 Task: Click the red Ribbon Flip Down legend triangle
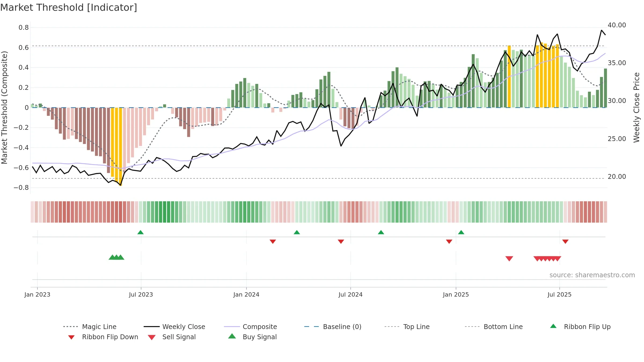tap(71, 337)
